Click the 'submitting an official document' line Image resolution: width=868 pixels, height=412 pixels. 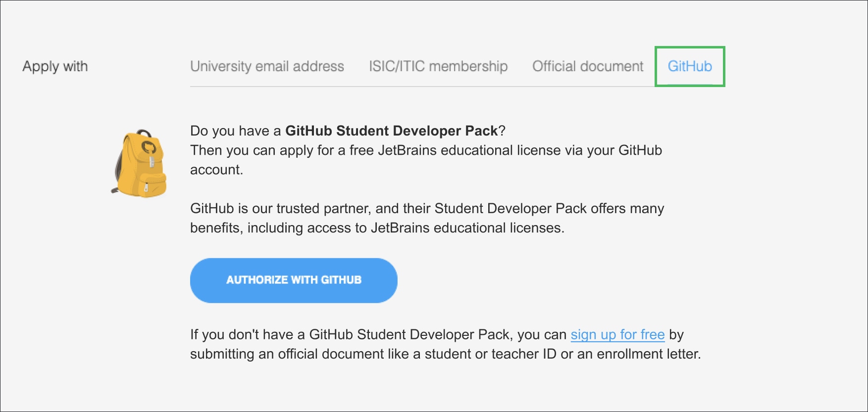445,354
